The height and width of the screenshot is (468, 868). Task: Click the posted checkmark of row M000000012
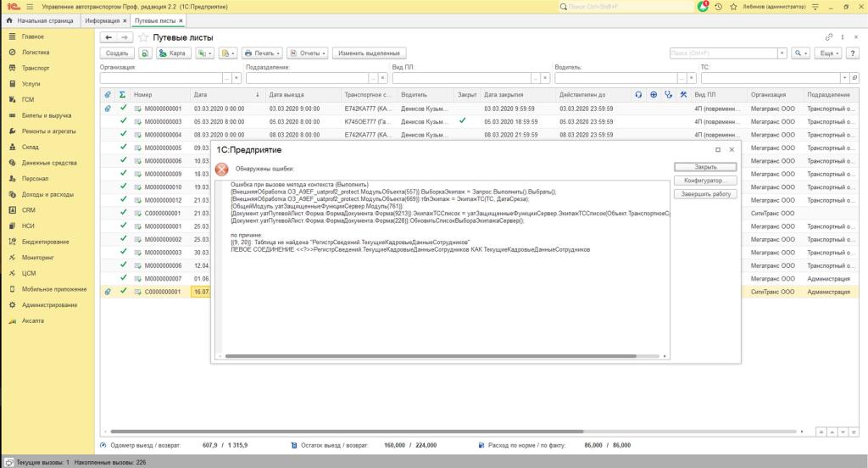(123, 199)
